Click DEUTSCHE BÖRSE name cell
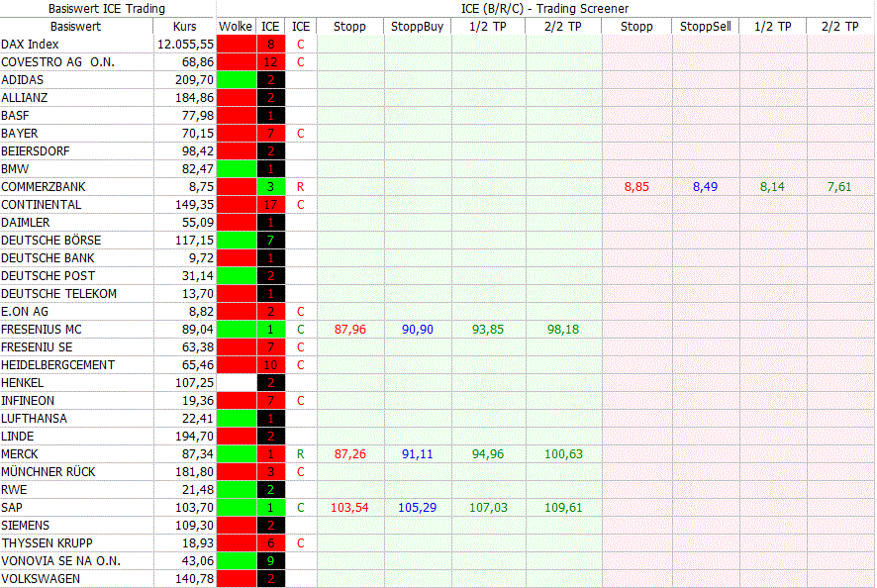The width and height of the screenshot is (877, 588). click(51, 241)
